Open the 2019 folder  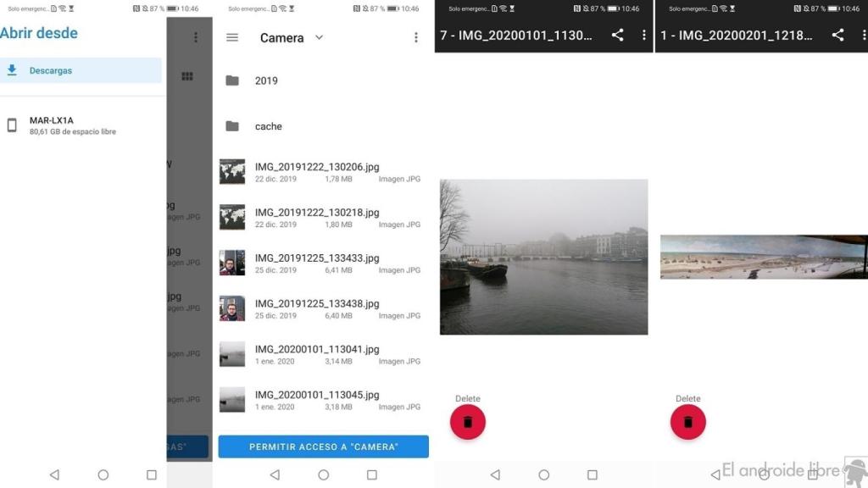pos(266,80)
